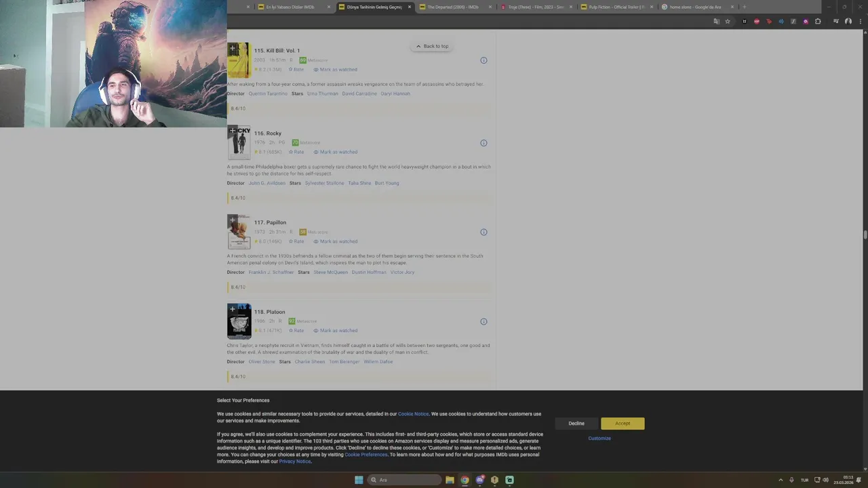Screen dimensions: 868x488
Task: View director Quentin Tarantino's page
Action: 268,94
